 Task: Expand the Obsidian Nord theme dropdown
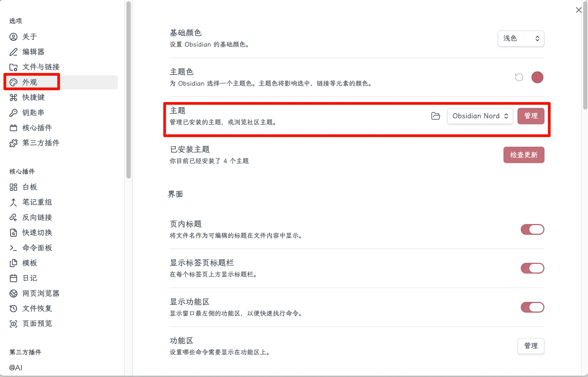[480, 116]
